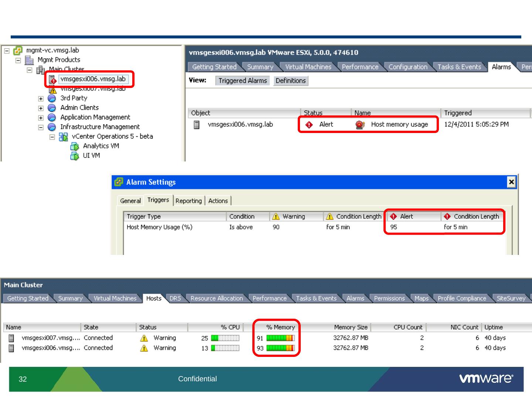Click the Application Management resource pool icon
532x399 pixels.
coord(52,117)
